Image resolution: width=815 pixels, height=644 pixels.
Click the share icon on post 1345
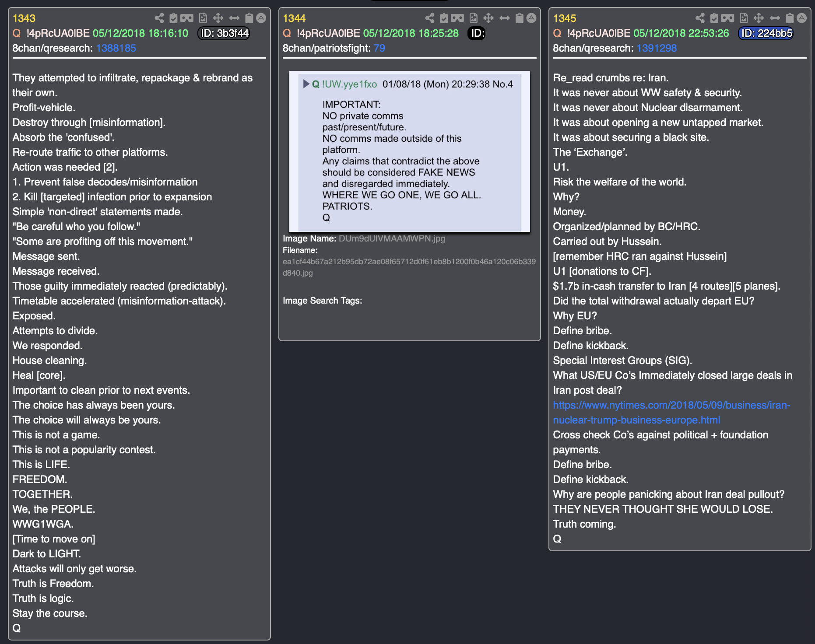pos(700,18)
